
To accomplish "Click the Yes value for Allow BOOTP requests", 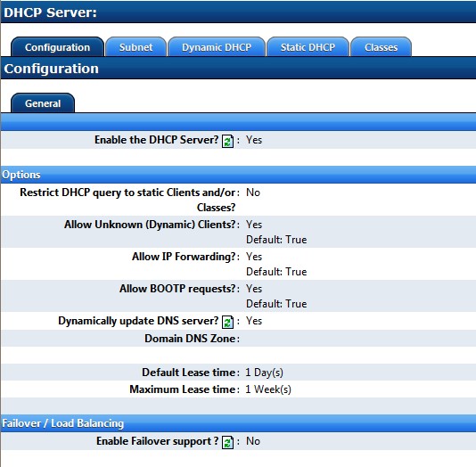I will coord(254,289).
